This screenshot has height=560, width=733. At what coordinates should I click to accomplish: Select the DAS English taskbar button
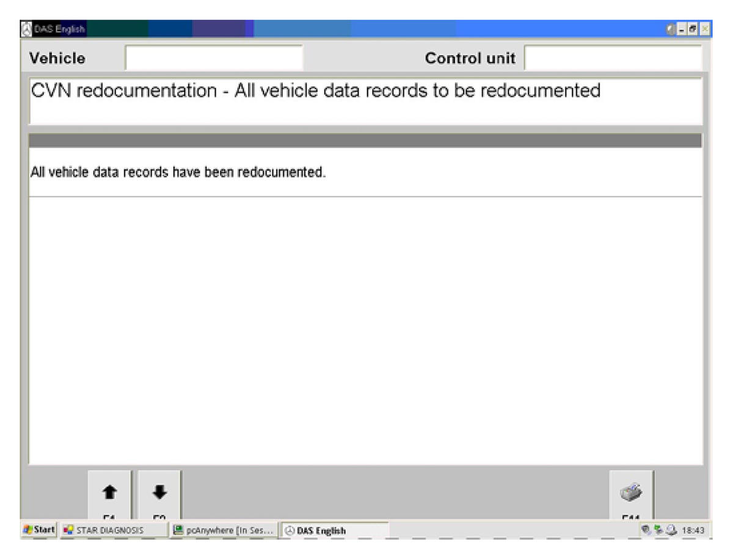tap(334, 530)
